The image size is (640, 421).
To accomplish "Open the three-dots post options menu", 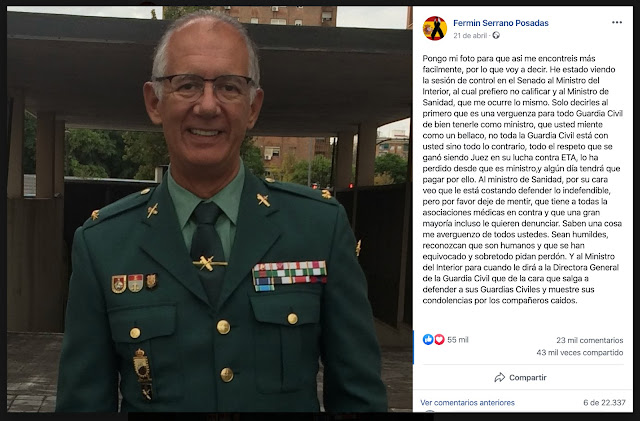I will 617,22.
